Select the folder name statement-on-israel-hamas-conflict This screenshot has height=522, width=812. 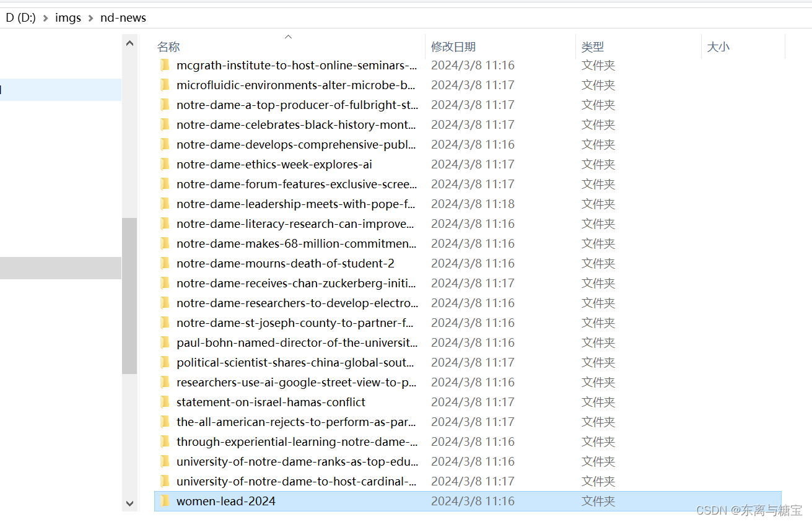(x=271, y=402)
